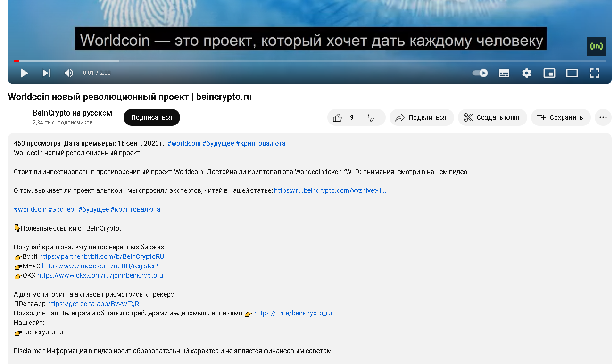Screen dimensions: 614x364
Task: Skip to the next video
Action: tap(47, 73)
